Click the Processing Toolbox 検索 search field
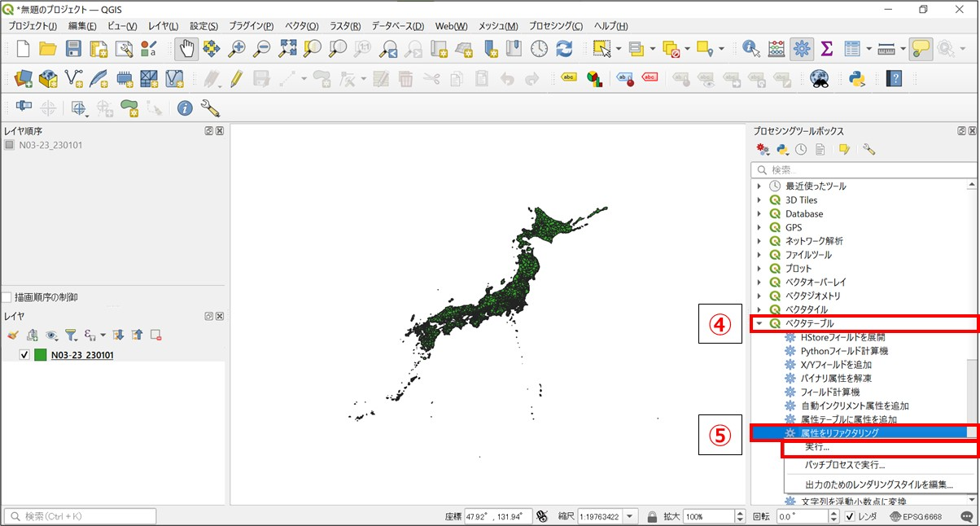The height and width of the screenshot is (526, 980). [x=863, y=170]
